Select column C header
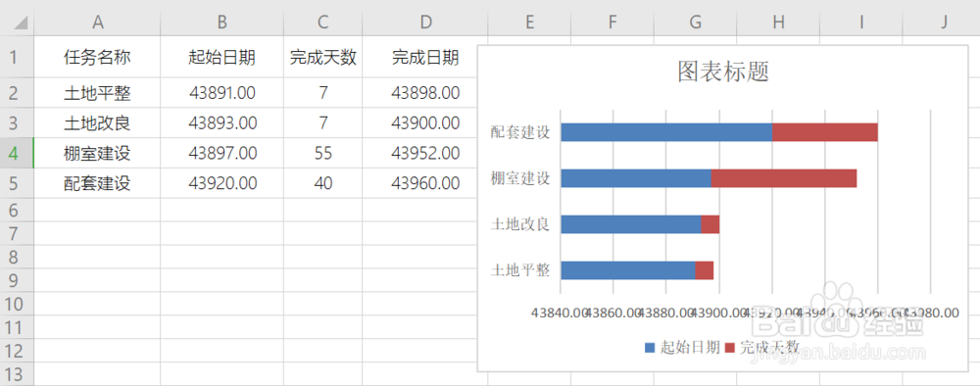Image resolution: width=980 pixels, height=386 pixels. tap(322, 23)
